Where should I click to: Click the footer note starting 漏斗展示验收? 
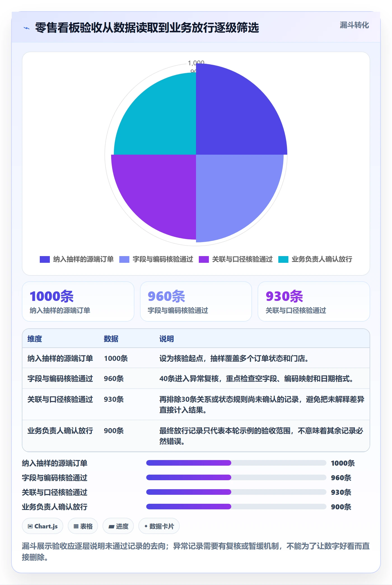click(196, 551)
